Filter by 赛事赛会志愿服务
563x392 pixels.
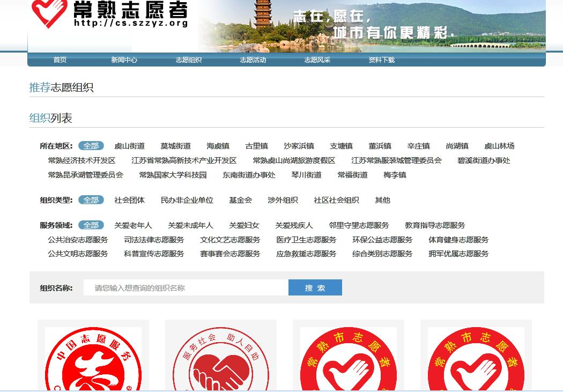[230, 254]
